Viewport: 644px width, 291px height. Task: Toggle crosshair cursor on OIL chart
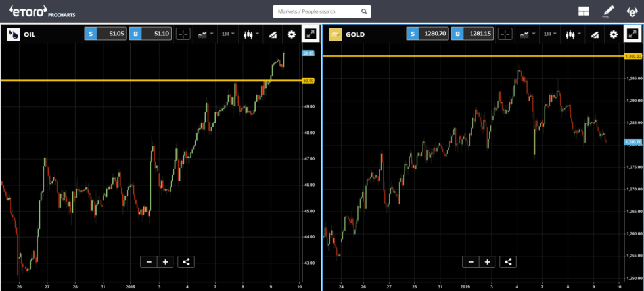coord(183,34)
